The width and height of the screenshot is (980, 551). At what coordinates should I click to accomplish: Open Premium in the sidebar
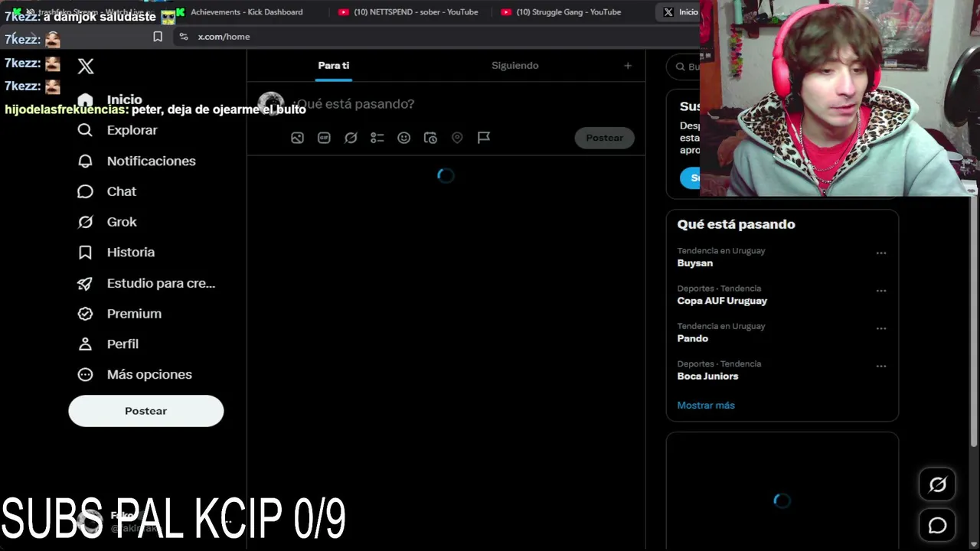click(119, 314)
